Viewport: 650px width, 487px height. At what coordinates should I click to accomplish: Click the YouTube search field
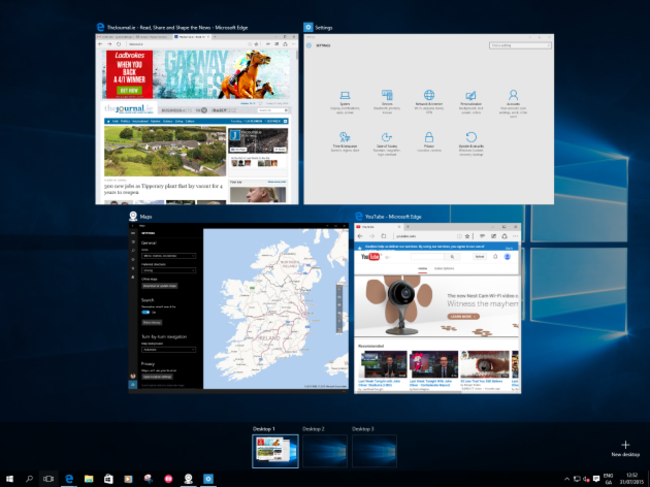pyautogui.click(x=427, y=257)
